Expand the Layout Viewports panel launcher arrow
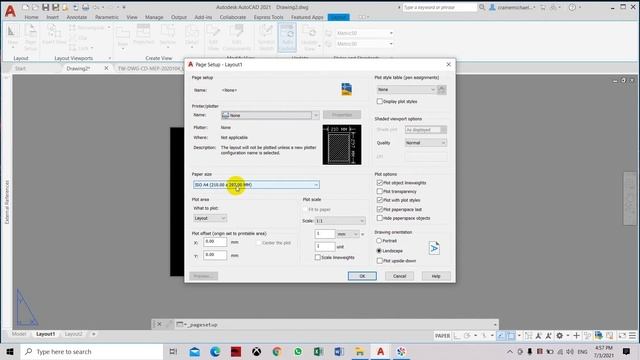Screen dimensions: 640x360 click(109, 58)
